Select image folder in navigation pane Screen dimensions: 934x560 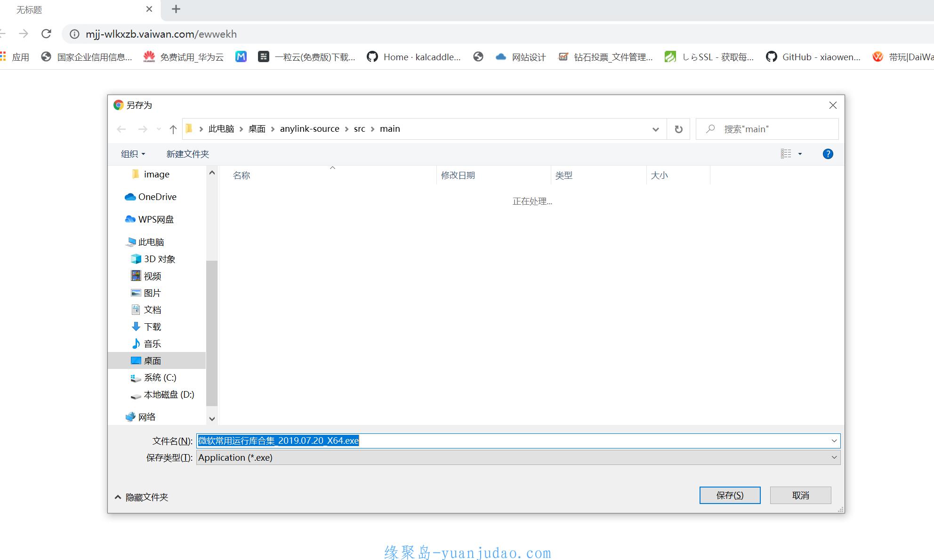tap(157, 174)
